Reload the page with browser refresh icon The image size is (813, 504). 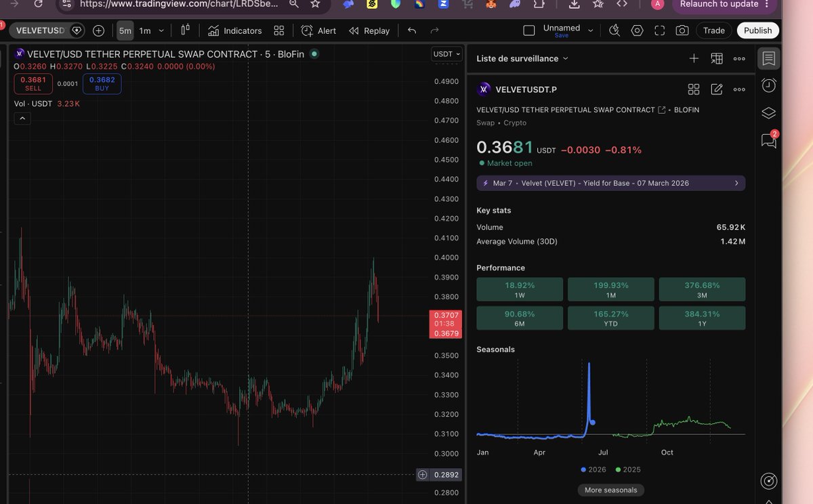point(39,4)
